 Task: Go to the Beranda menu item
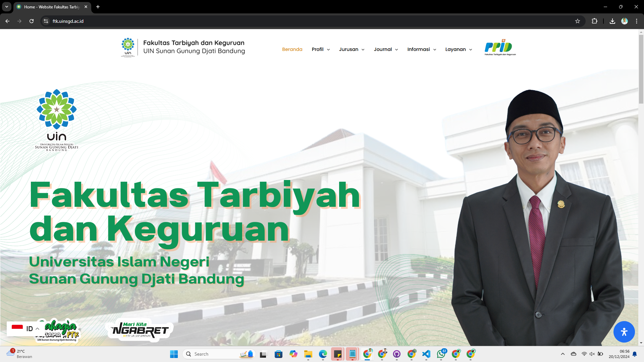coord(292,49)
